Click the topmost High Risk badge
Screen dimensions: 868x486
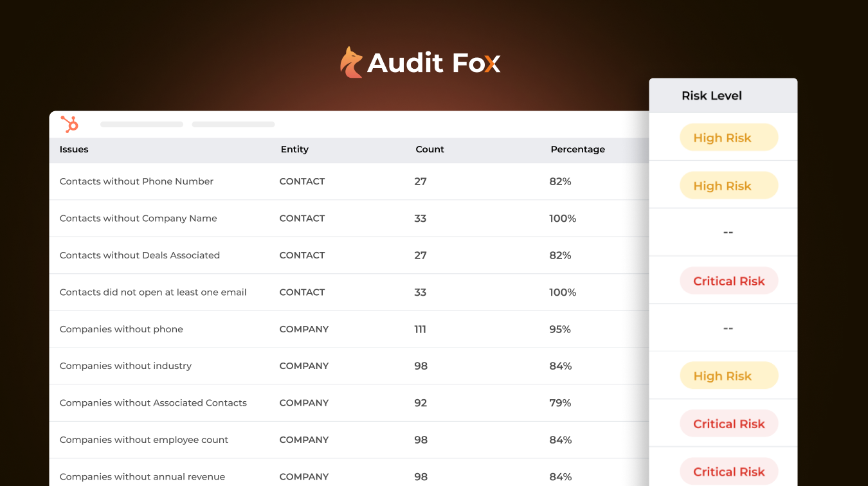(x=728, y=138)
